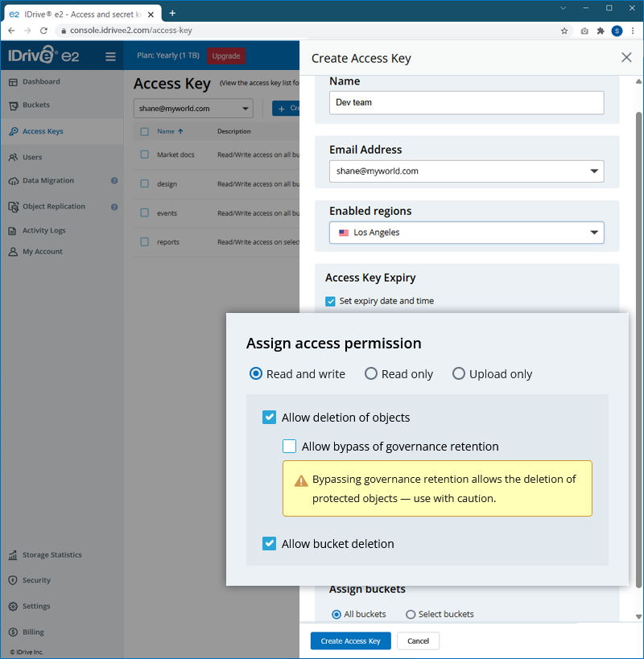The width and height of the screenshot is (644, 659).
Task: Open the tab search chevron
Action: click(563, 8)
